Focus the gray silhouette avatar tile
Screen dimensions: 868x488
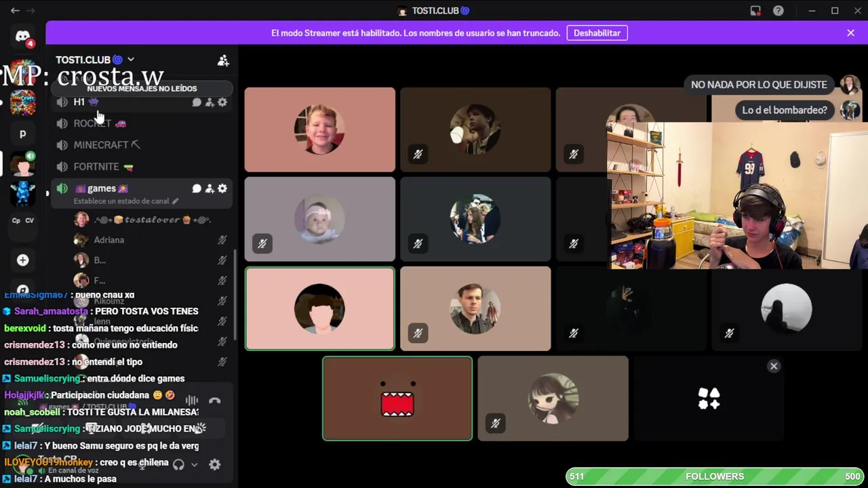[x=787, y=308]
